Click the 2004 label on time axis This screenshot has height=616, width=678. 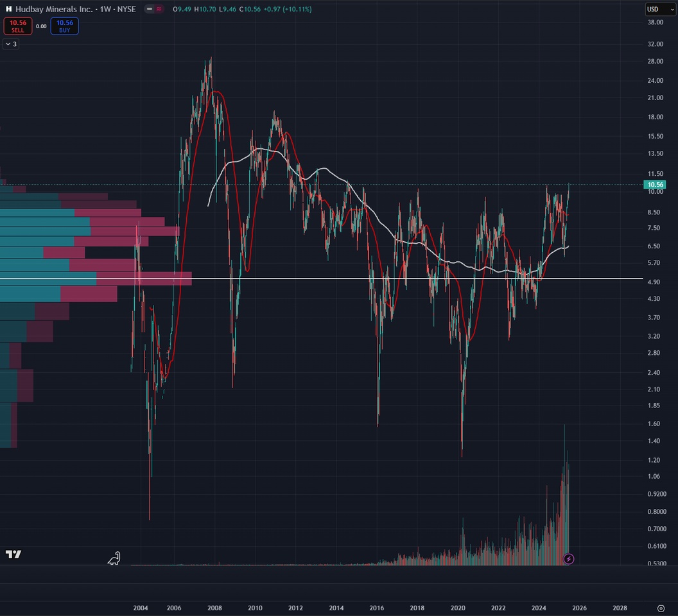click(x=141, y=608)
